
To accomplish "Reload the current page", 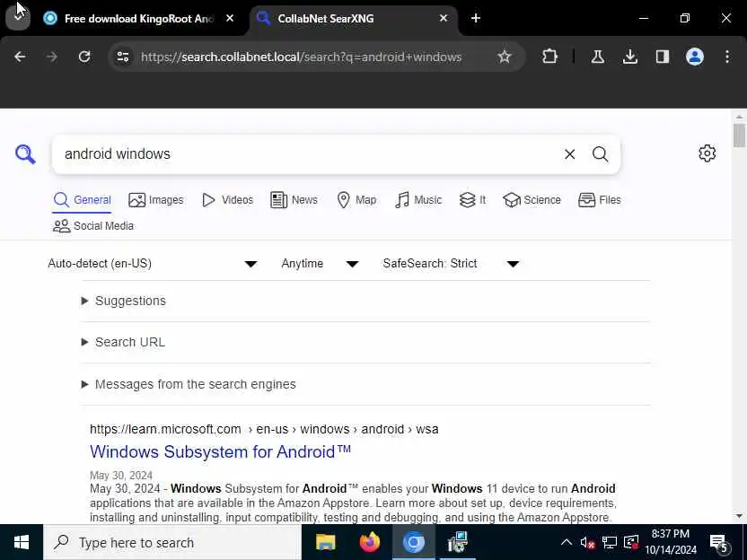I will coord(84,57).
